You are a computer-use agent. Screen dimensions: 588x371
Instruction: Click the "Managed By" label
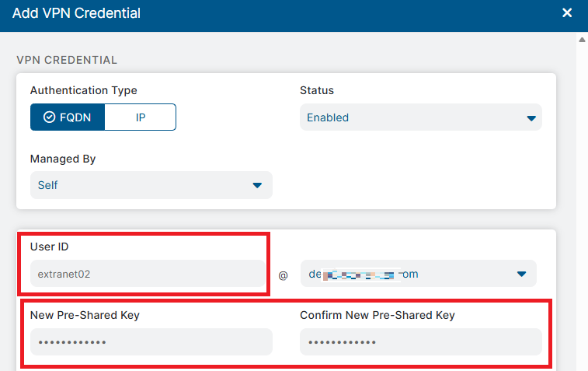63,159
